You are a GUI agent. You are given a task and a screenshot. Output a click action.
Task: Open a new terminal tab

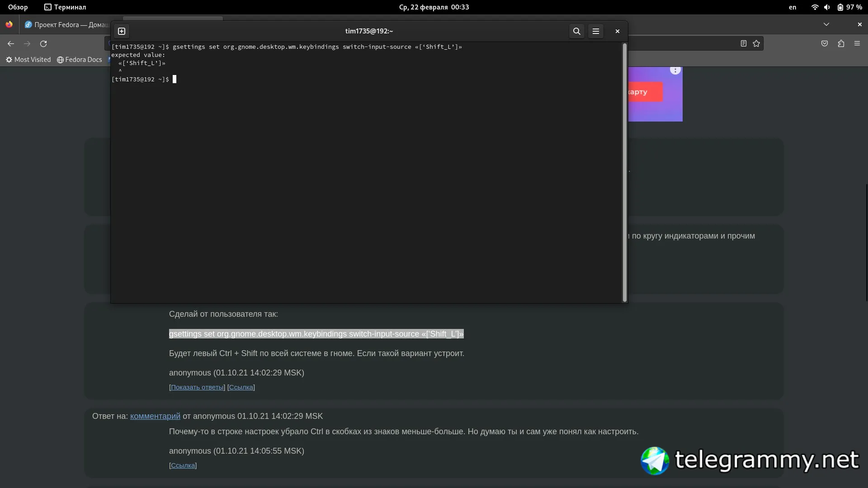[122, 31]
